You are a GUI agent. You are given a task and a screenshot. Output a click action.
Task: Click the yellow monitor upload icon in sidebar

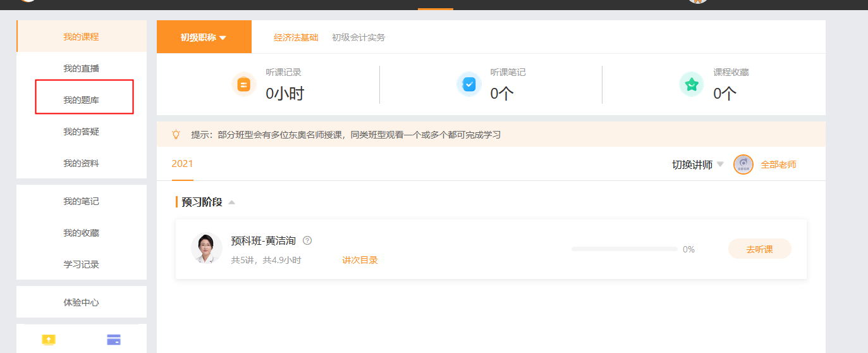(49, 340)
